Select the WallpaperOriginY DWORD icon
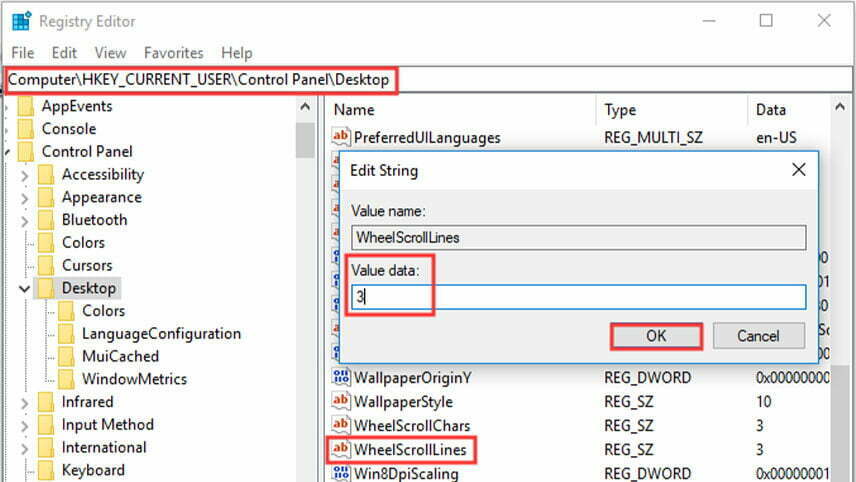Viewport: 856px width, 482px height. click(x=341, y=377)
